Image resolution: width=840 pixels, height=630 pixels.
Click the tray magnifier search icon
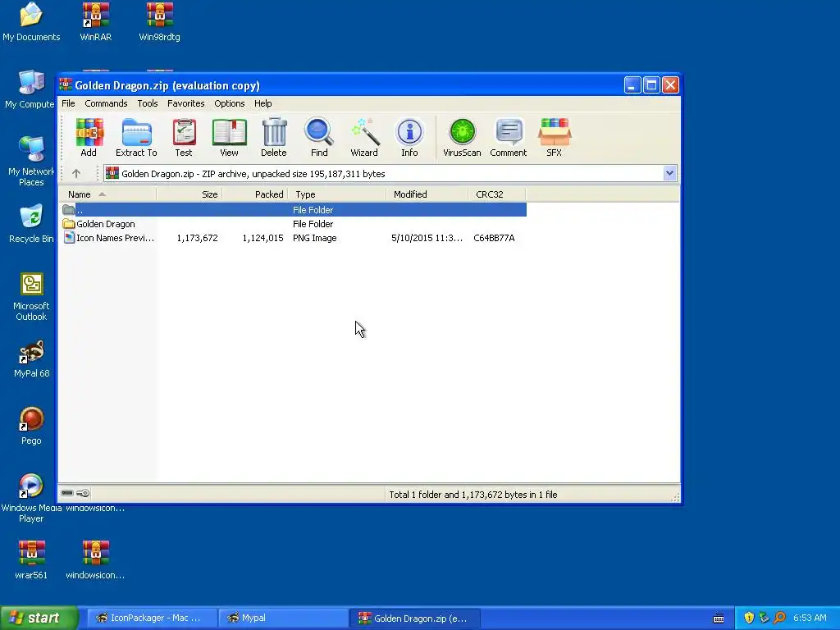point(779,618)
